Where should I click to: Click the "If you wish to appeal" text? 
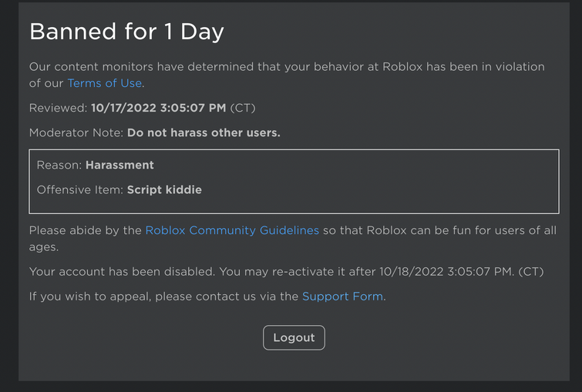[93, 296]
